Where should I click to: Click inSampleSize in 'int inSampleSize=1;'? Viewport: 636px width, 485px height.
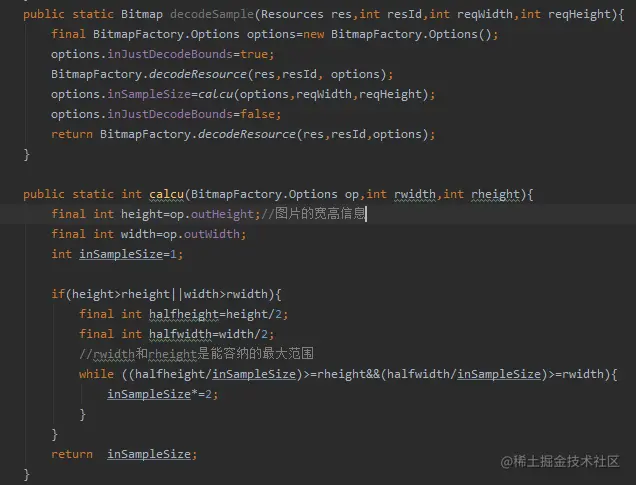click(121, 254)
